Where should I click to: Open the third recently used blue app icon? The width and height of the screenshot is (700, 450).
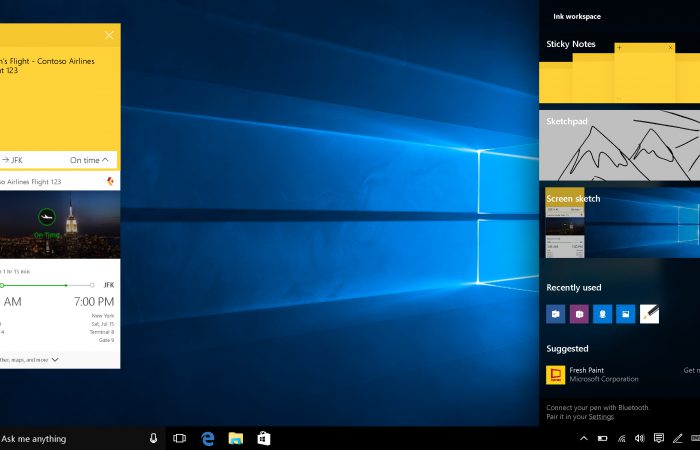(602, 314)
